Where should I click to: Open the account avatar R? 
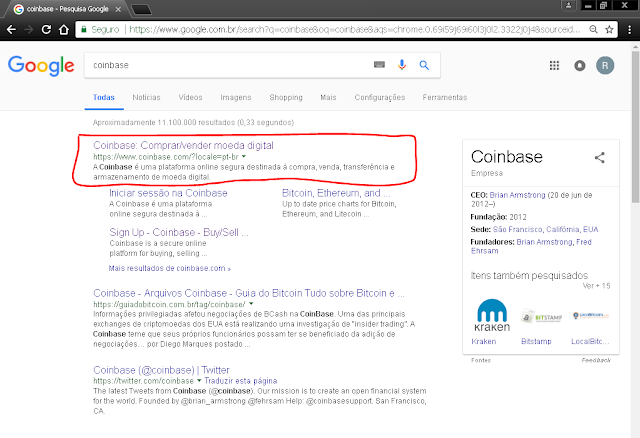pos(605,65)
